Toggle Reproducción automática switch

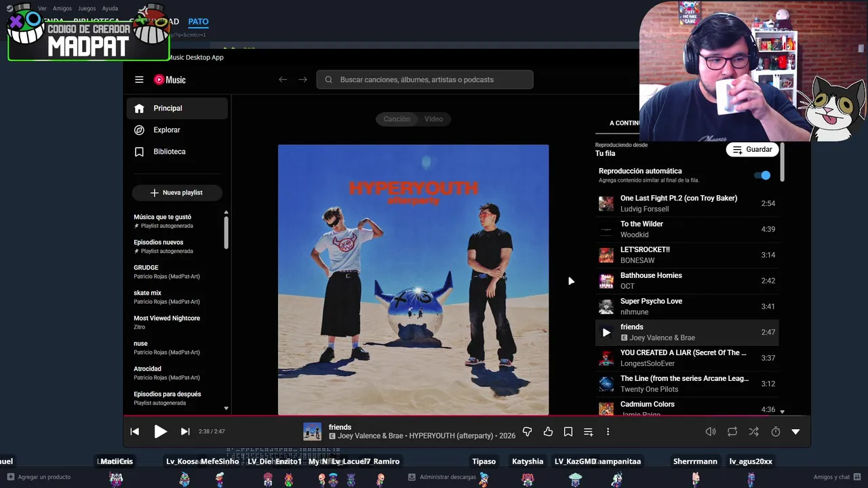pos(762,175)
